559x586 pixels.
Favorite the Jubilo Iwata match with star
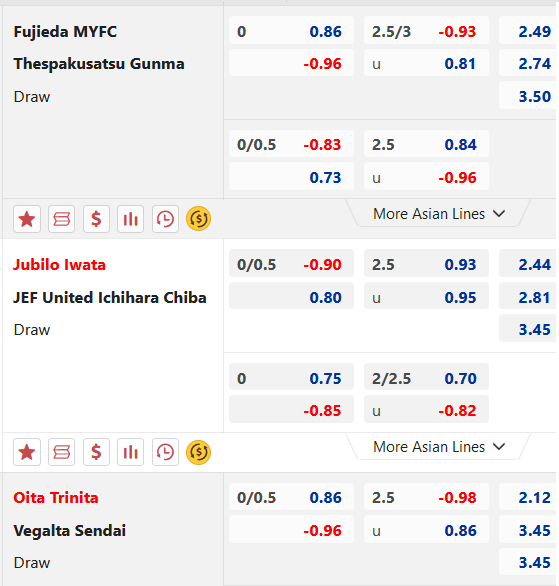click(27, 452)
